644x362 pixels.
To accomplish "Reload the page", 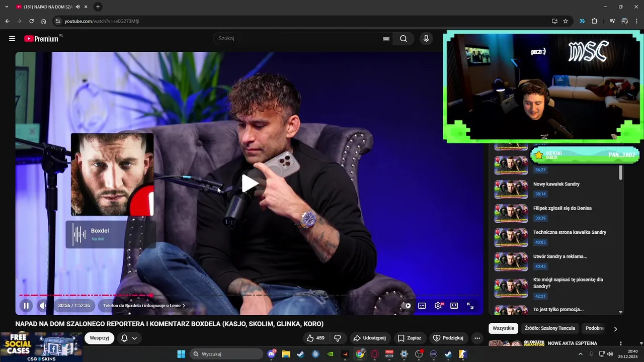I will tap(31, 21).
